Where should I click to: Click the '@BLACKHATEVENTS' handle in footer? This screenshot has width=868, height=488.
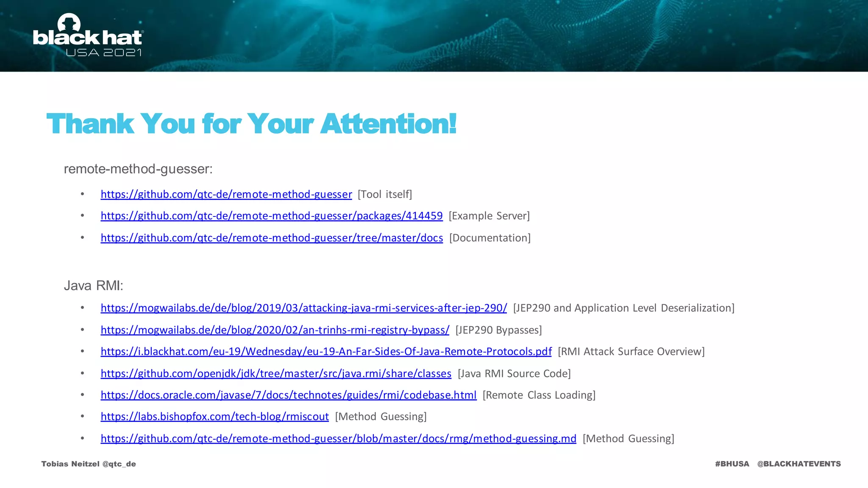click(799, 464)
